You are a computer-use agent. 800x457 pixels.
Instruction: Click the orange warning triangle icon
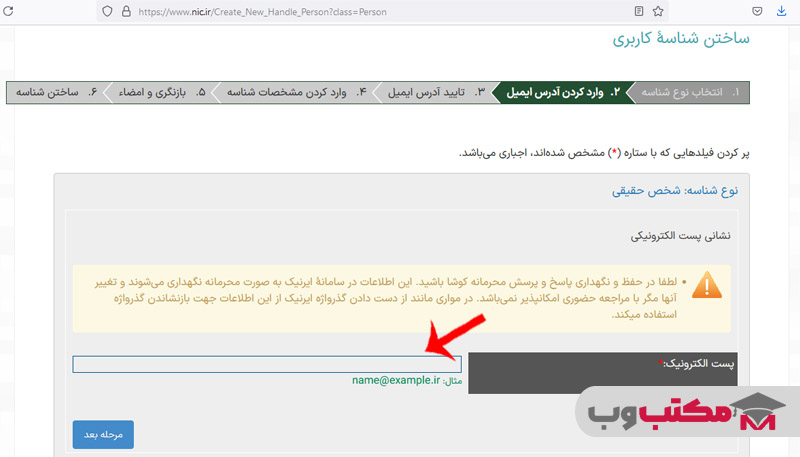pos(707,286)
